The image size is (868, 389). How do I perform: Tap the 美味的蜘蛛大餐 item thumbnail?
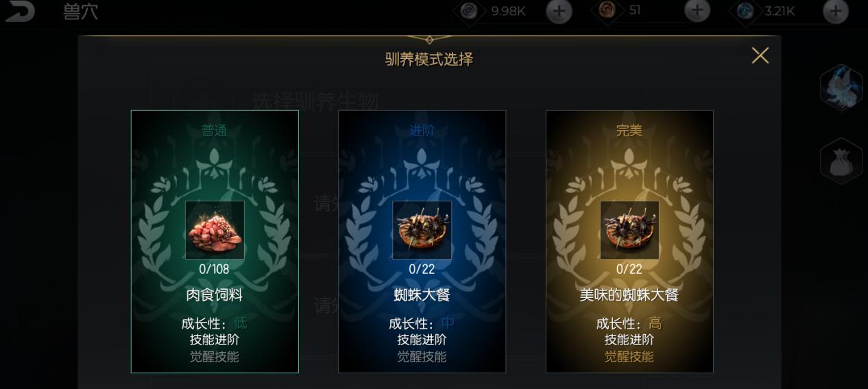click(x=629, y=230)
